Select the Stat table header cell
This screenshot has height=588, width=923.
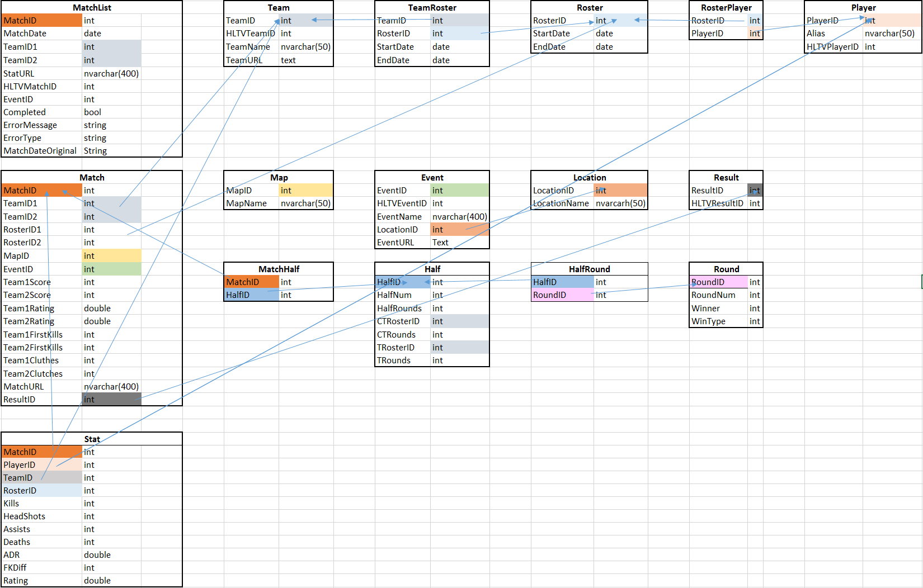pyautogui.click(x=92, y=439)
